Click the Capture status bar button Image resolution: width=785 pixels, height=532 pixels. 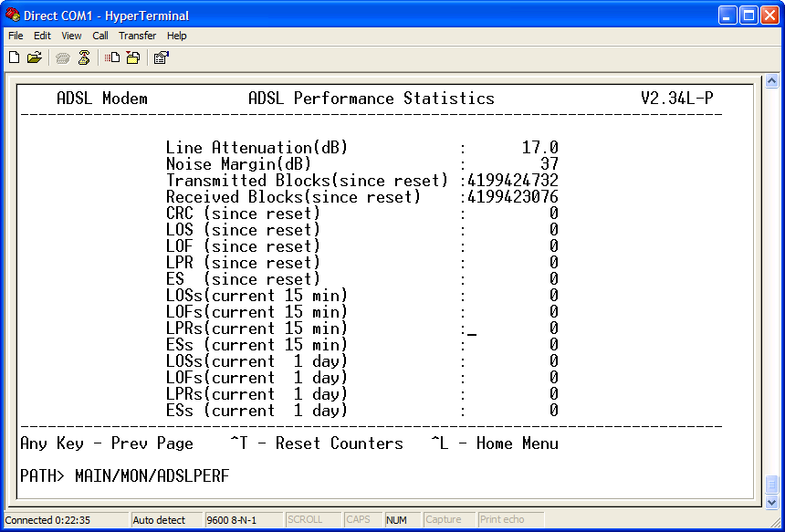pyautogui.click(x=449, y=519)
